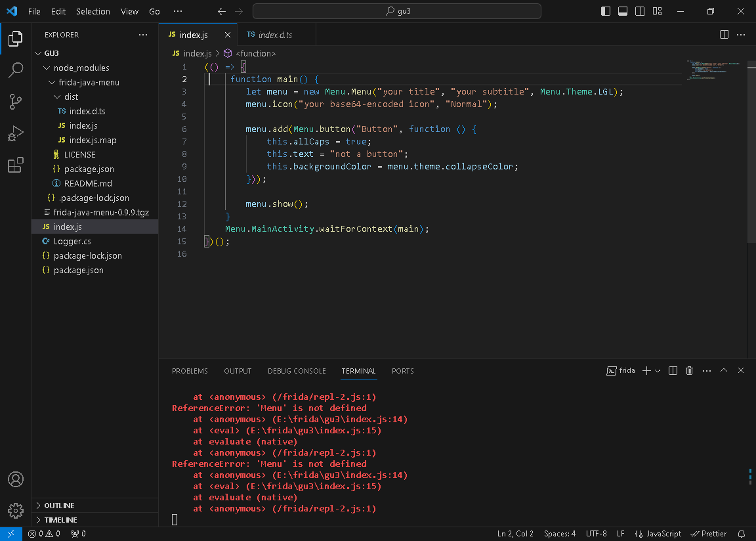Split the terminal panel
The width and height of the screenshot is (756, 541).
(673, 371)
